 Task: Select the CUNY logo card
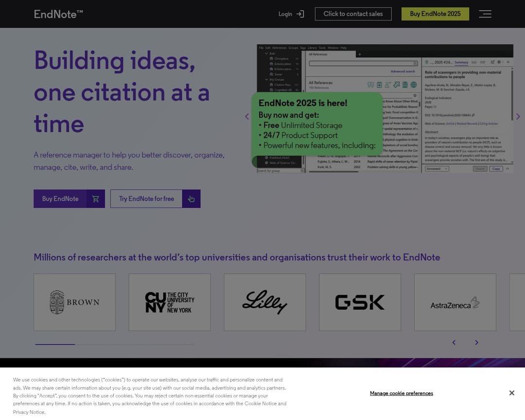pyautogui.click(x=170, y=302)
